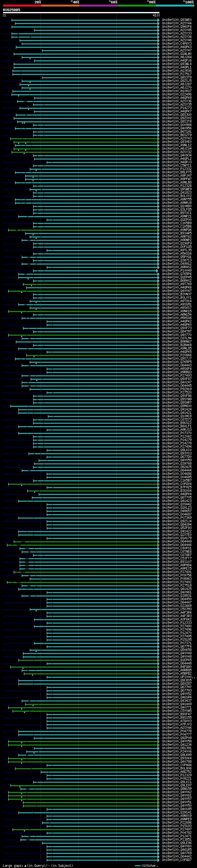Open hit UniRef100_Q2XTE0
This screenshot has height=868, width=197.
point(177,535)
